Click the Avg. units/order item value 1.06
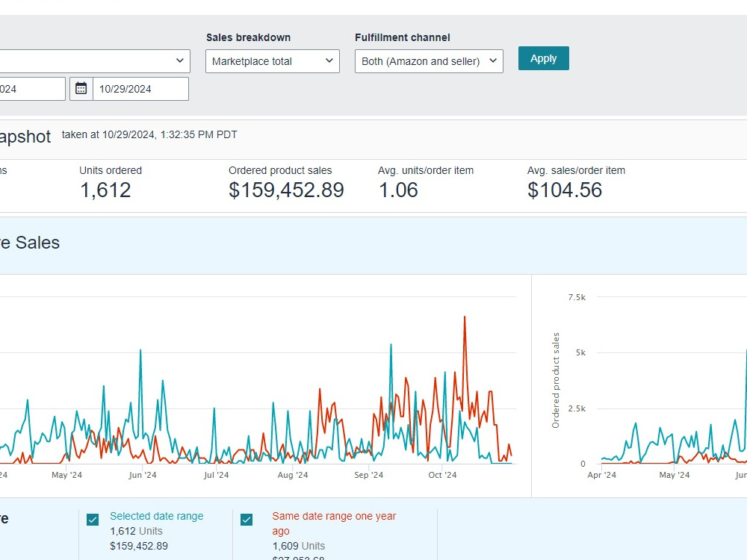 pos(398,190)
